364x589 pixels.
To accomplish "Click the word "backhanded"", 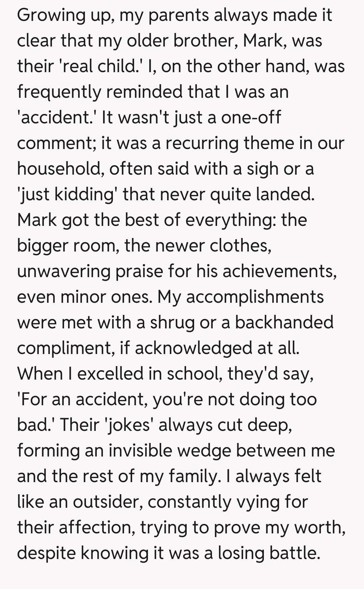I will [x=284, y=322].
